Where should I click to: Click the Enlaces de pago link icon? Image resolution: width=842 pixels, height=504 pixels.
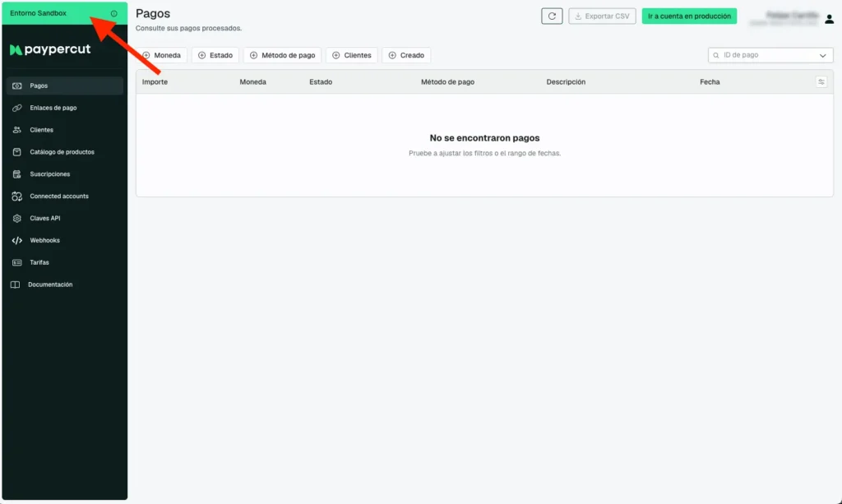(x=16, y=108)
